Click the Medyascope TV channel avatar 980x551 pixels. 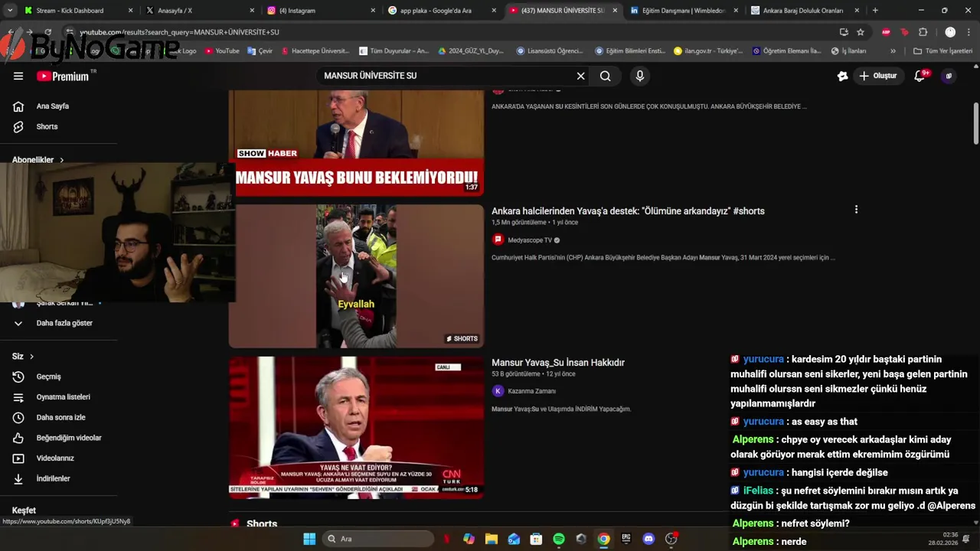coord(498,240)
